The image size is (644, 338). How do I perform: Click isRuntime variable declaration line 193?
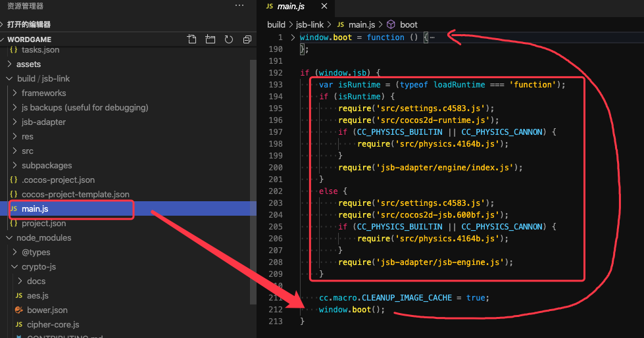(x=359, y=85)
